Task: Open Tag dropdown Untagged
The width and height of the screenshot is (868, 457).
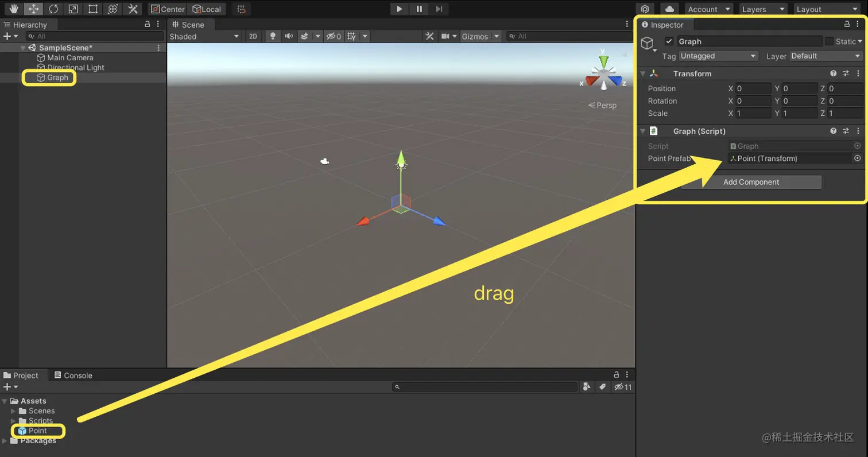Action: coord(719,56)
